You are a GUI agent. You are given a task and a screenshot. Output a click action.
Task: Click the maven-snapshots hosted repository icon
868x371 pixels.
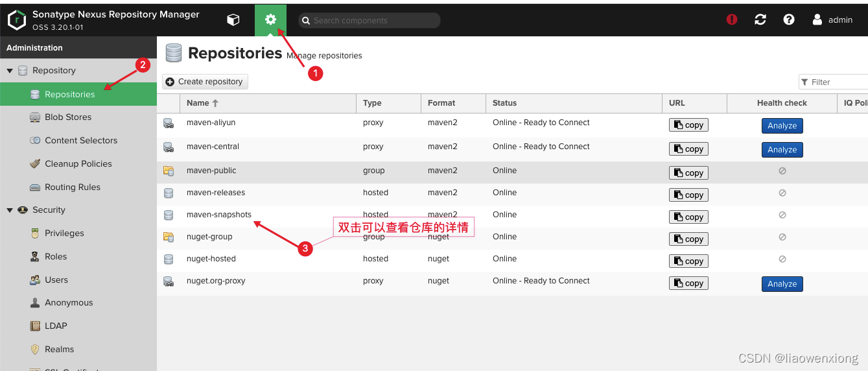point(169,215)
